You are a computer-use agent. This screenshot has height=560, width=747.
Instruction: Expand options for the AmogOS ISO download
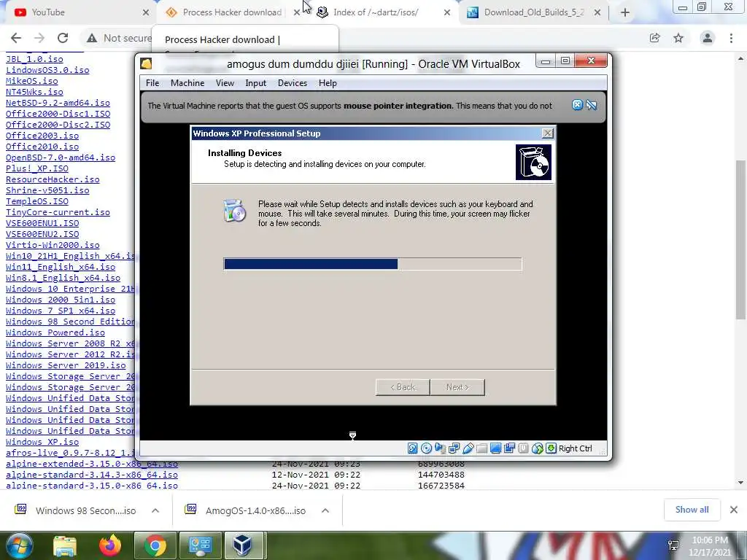click(x=325, y=510)
